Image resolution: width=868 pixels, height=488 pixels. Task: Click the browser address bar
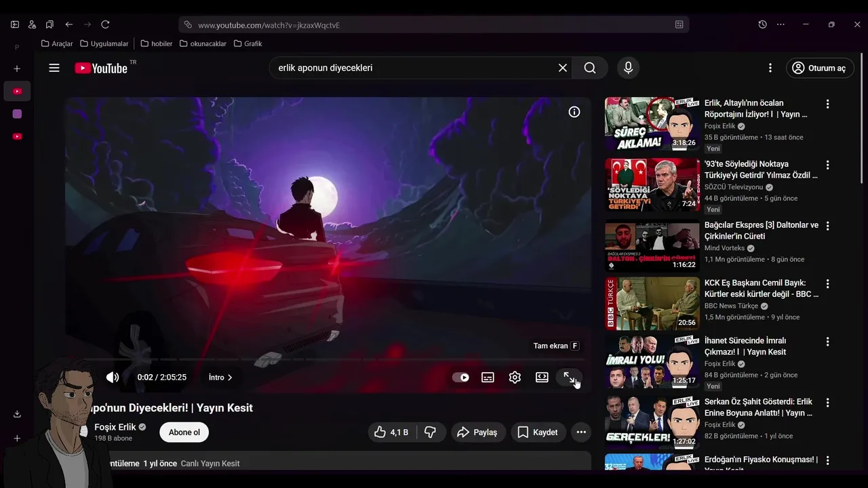click(434, 25)
